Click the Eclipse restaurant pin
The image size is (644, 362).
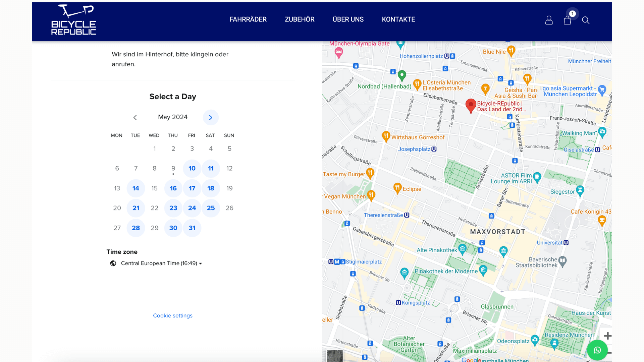tap(397, 188)
